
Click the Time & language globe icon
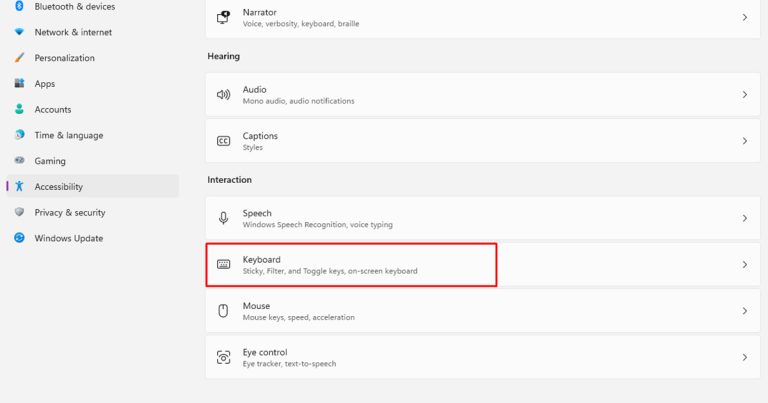coord(19,135)
